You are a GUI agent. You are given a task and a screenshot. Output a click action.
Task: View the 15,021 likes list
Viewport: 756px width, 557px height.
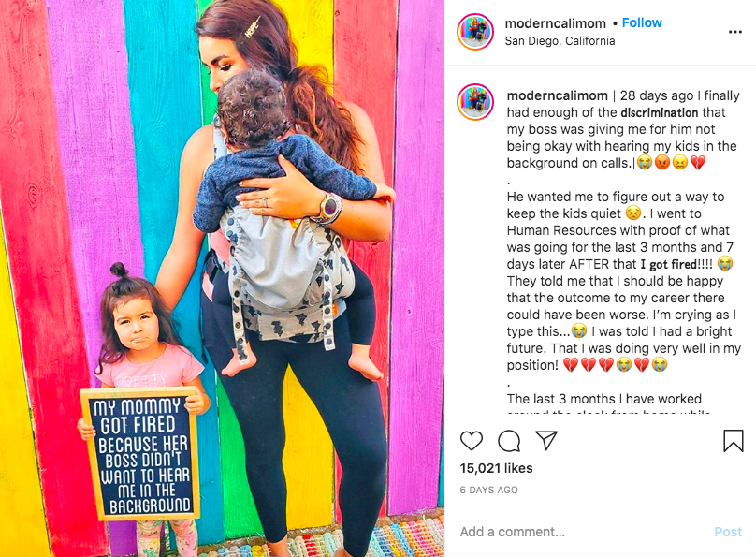(496, 468)
